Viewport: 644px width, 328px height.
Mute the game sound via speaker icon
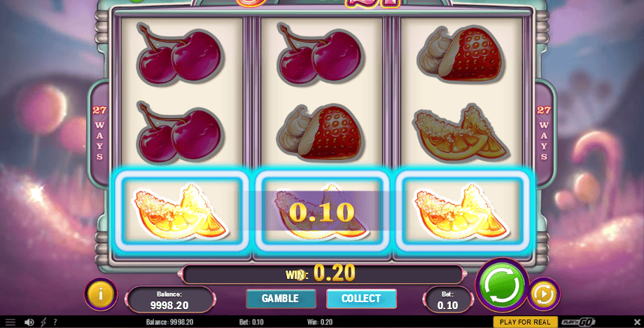(x=29, y=322)
